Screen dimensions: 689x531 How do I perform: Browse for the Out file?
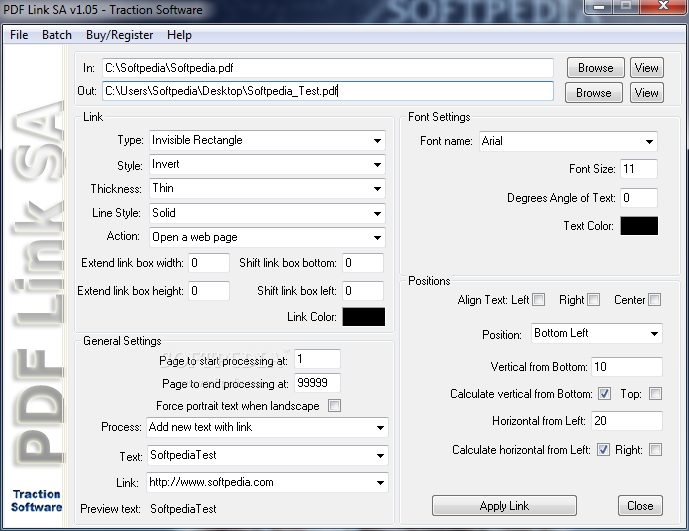[594, 93]
